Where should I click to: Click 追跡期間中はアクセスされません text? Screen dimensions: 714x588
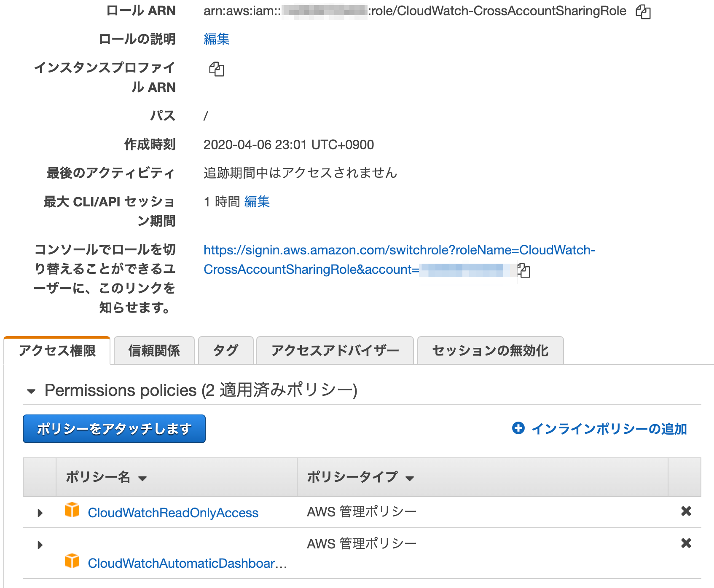click(301, 173)
